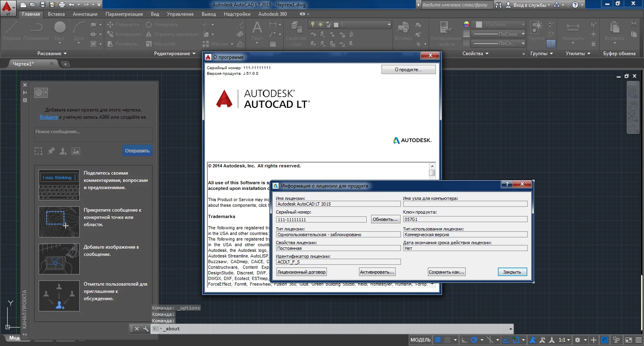Click the Сохранить как... button
This screenshot has width=644, height=346.
click(446, 272)
